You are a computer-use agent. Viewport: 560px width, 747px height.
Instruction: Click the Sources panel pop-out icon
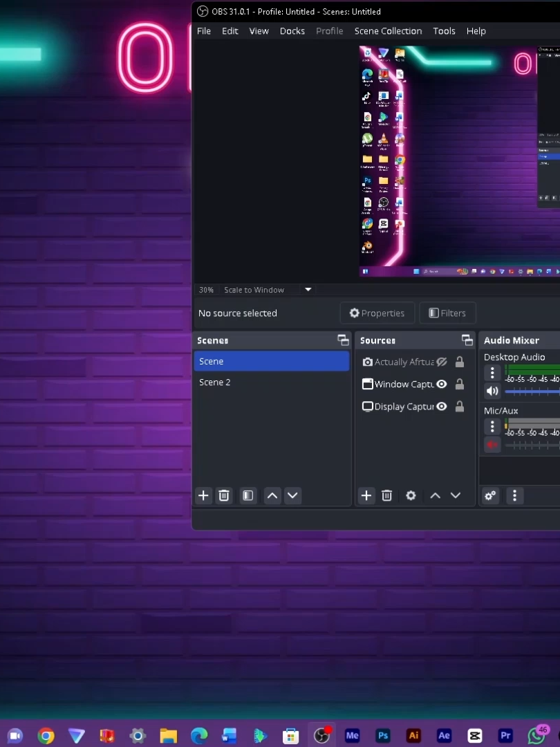click(x=467, y=340)
